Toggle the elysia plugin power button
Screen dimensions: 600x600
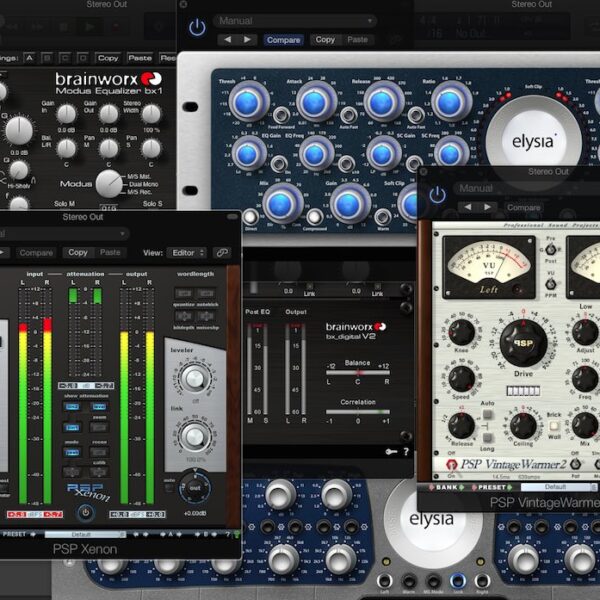coord(197,27)
